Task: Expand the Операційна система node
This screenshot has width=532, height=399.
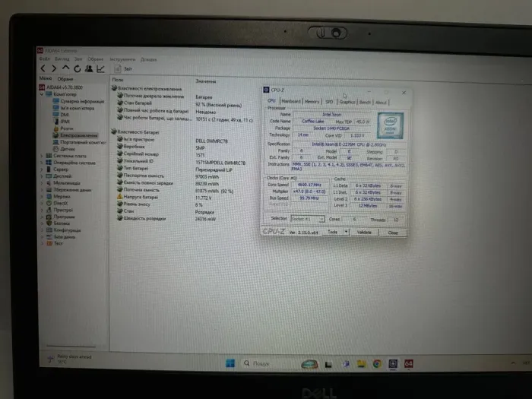Action: pos(42,163)
